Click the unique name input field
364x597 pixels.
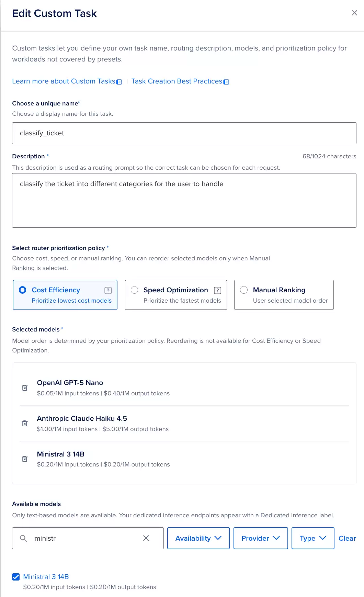point(184,133)
